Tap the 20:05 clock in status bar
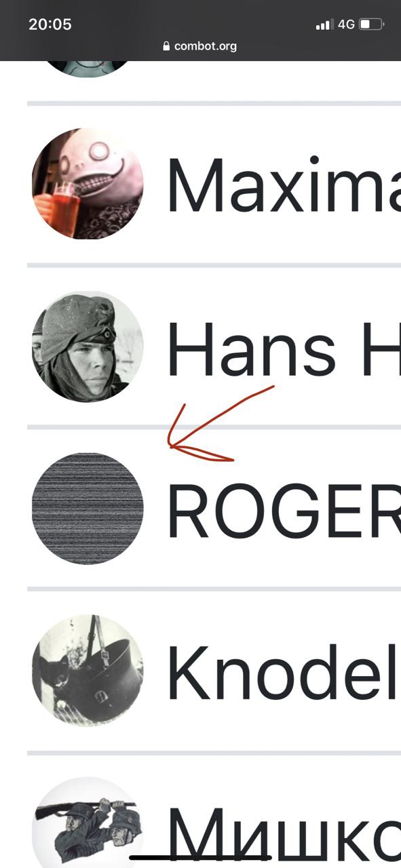This screenshot has height=868, width=401. pyautogui.click(x=50, y=24)
